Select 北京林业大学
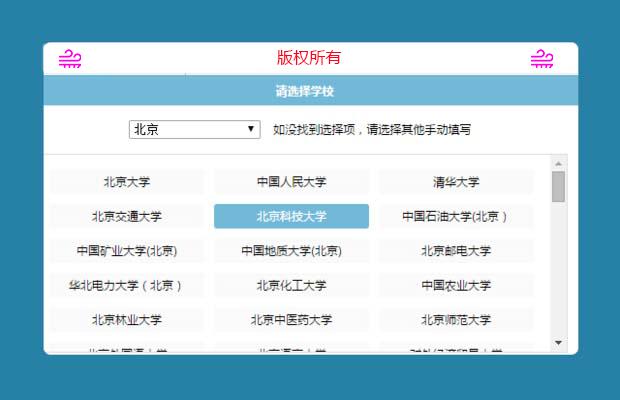Viewport: 620px width, 400px height. 127,319
